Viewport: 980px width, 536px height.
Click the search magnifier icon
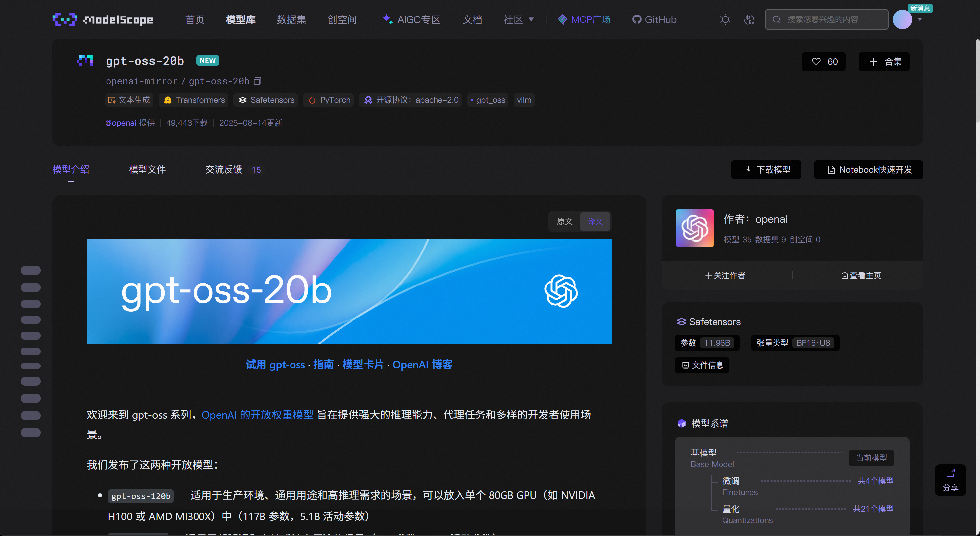point(777,19)
